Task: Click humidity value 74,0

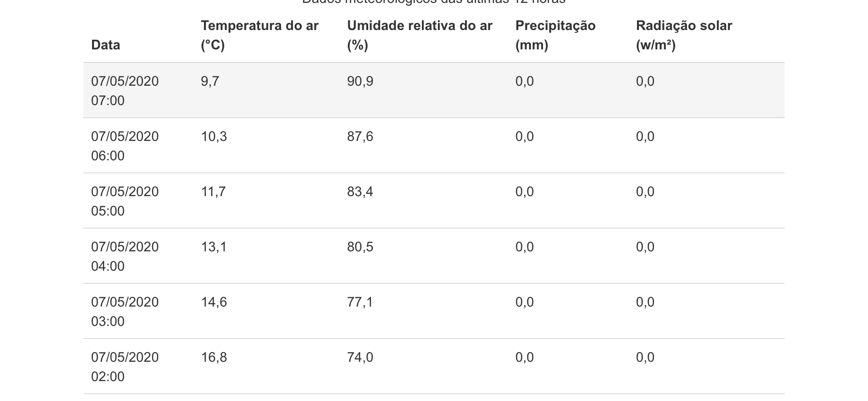Action: coord(360,357)
